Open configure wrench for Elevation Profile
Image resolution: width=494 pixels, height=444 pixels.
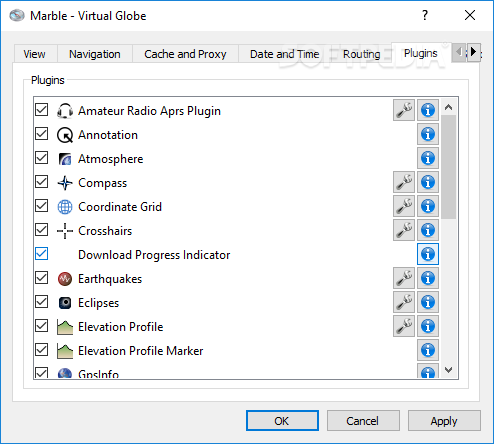point(404,326)
